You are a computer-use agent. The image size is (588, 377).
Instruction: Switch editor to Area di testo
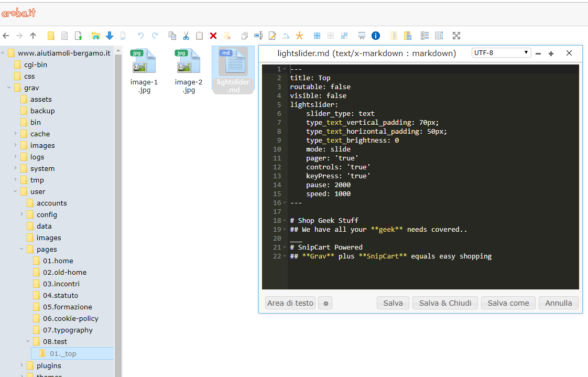coord(290,303)
